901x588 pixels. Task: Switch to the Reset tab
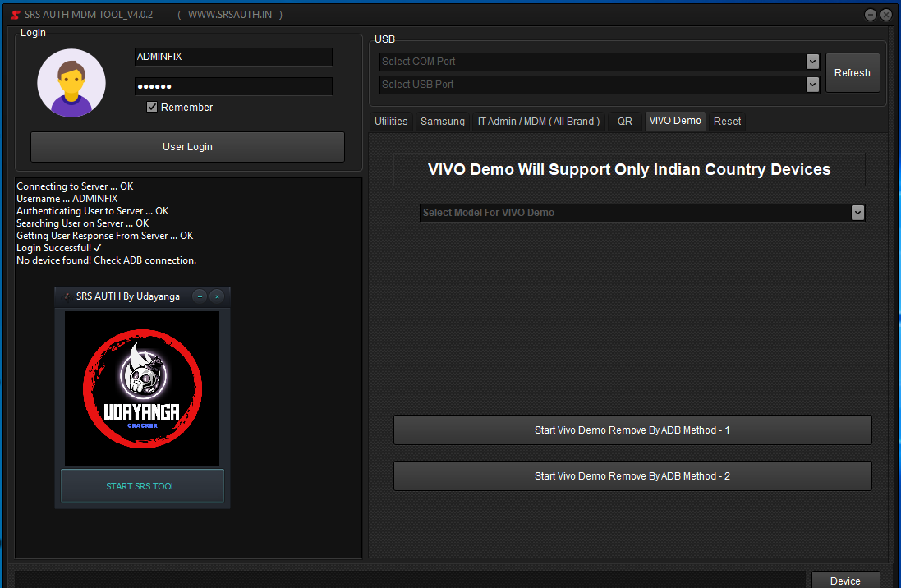[727, 122]
